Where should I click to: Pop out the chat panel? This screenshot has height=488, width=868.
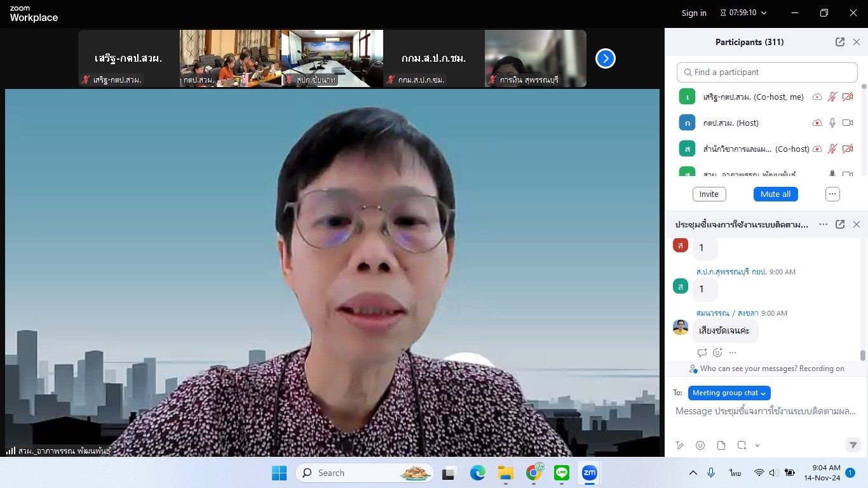coord(840,224)
